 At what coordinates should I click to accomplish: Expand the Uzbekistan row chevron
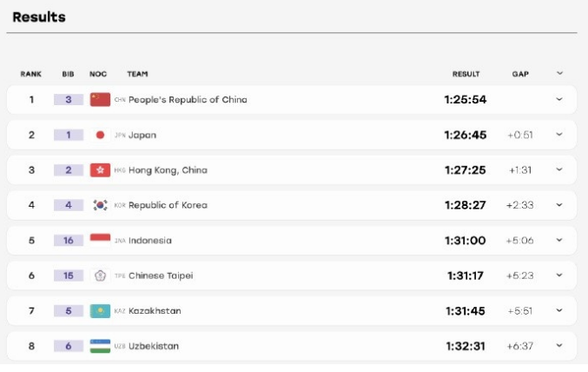click(x=559, y=346)
